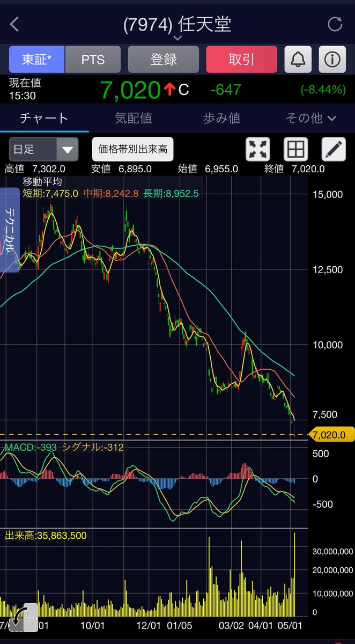Switch to the PTS market toggle
This screenshot has width=355, height=644.
(93, 59)
